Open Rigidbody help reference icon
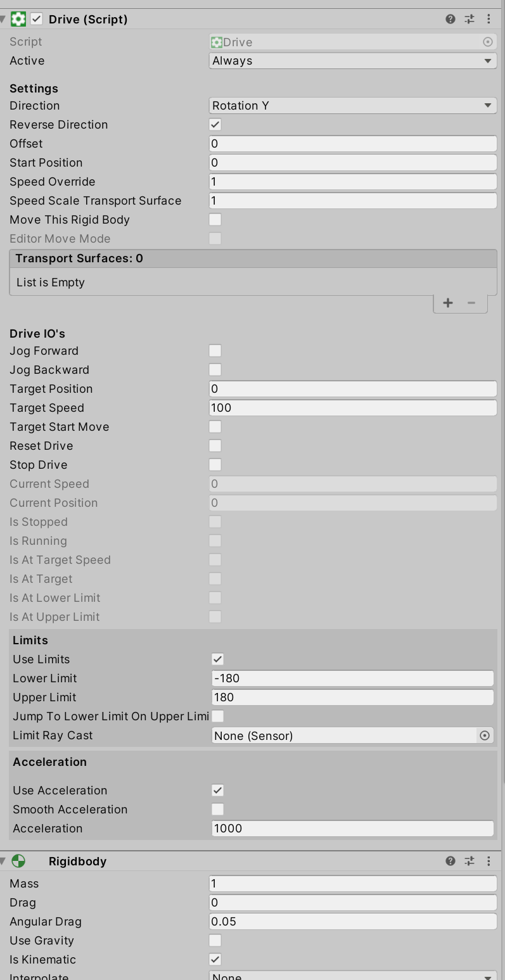Screen dimensions: 505x980 [451, 861]
